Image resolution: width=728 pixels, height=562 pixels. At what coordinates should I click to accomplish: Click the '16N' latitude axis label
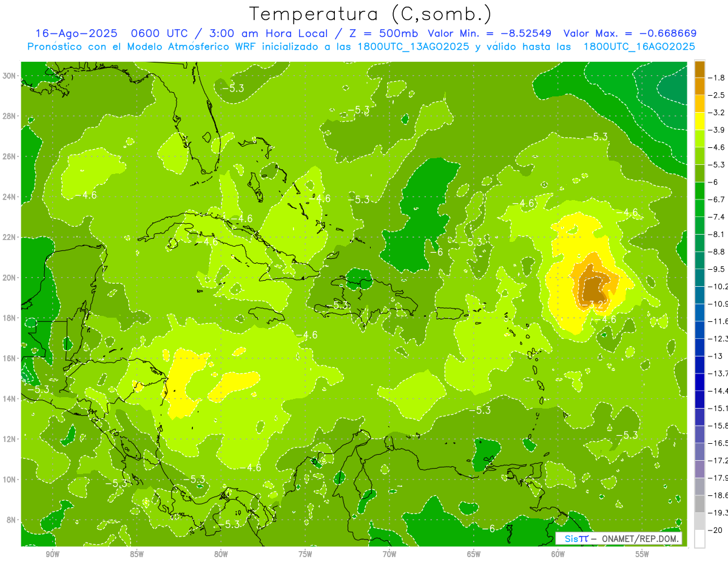tap(10, 358)
